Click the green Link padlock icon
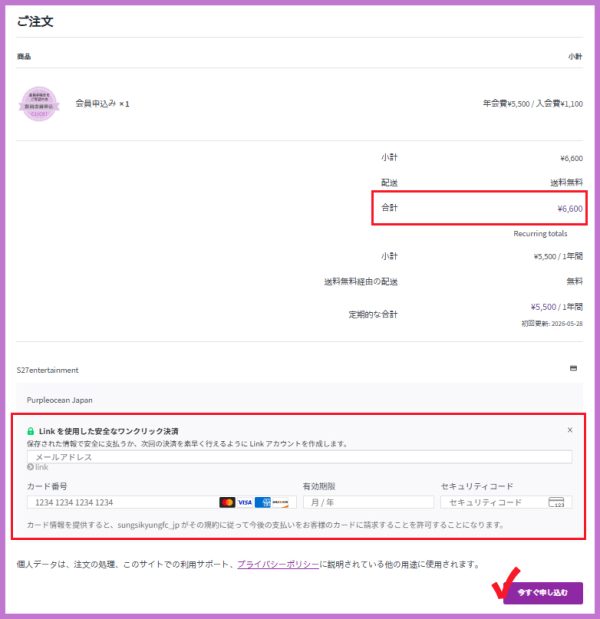This screenshot has height=619, width=600. point(31,430)
